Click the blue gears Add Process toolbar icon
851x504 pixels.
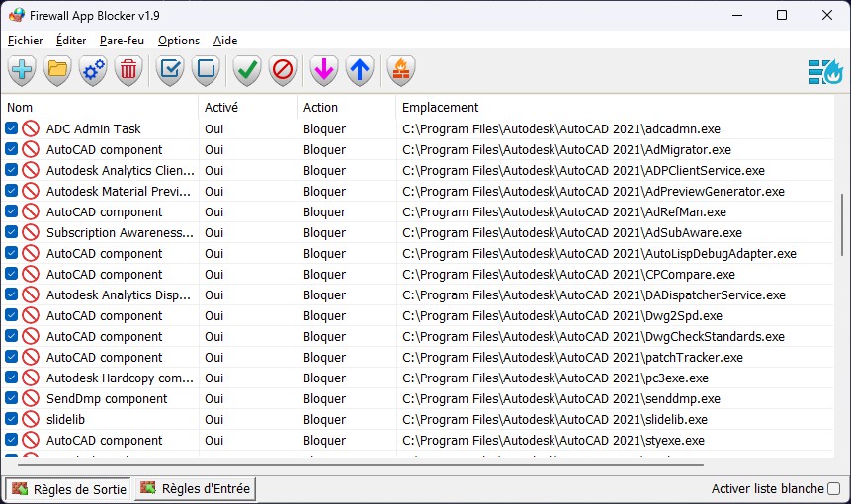point(93,70)
